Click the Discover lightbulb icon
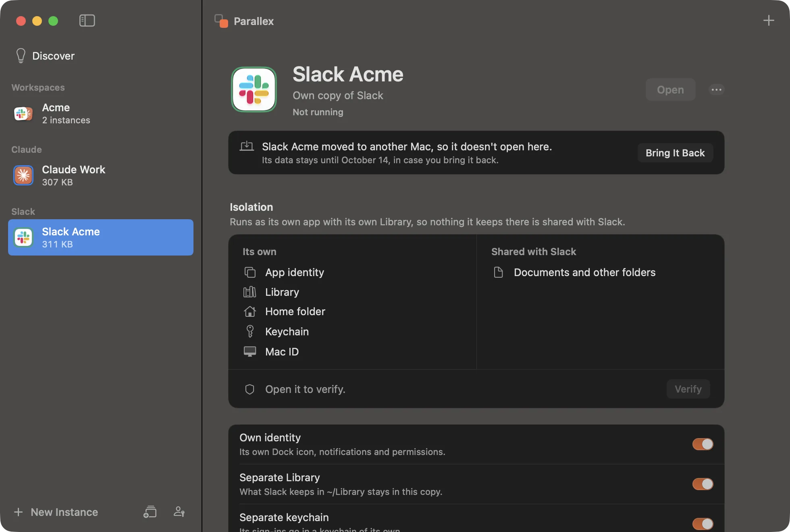 (21, 56)
